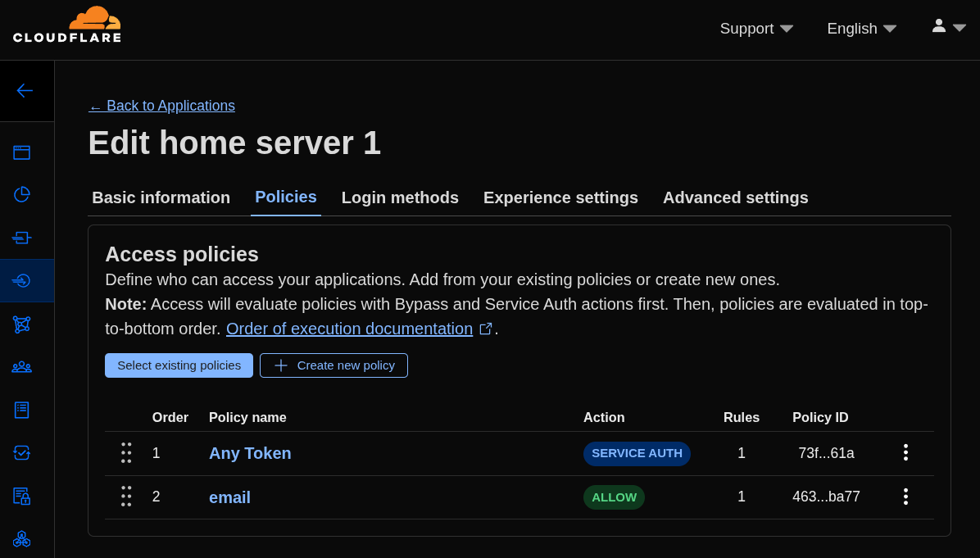
Task: Click policy ID 463...ba77
Action: tap(826, 497)
